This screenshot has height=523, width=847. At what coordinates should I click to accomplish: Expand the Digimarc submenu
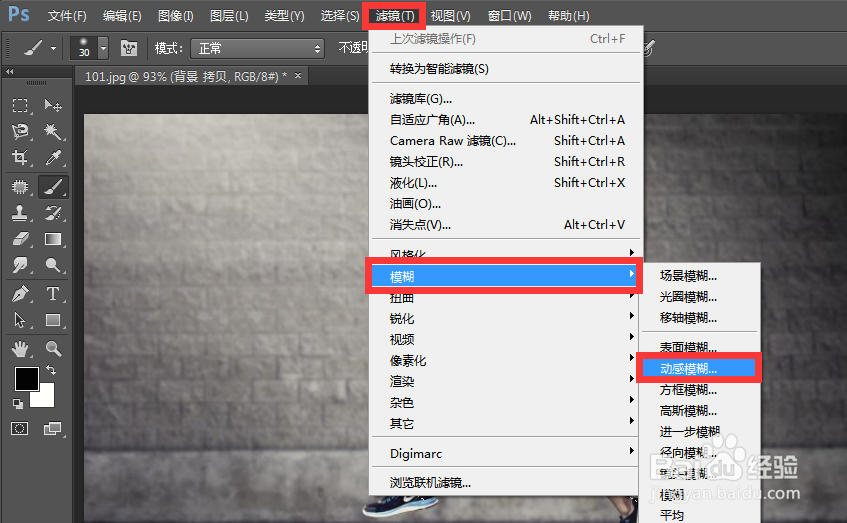pyautogui.click(x=506, y=453)
